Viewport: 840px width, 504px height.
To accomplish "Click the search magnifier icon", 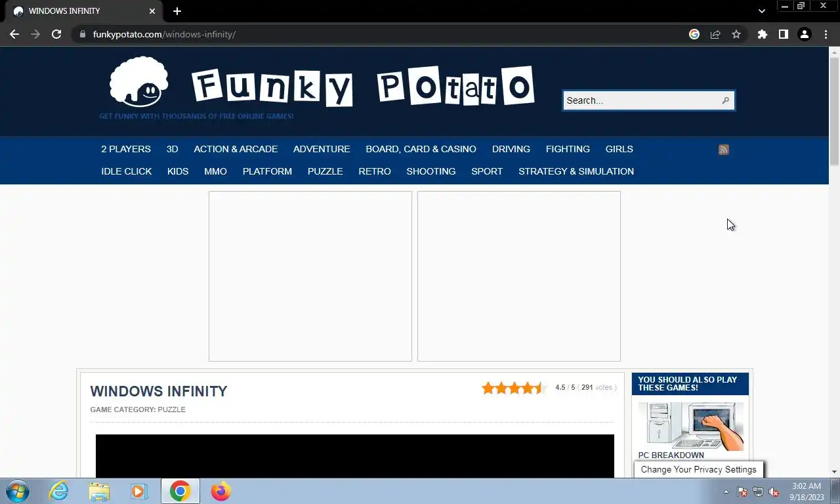I will 725,100.
